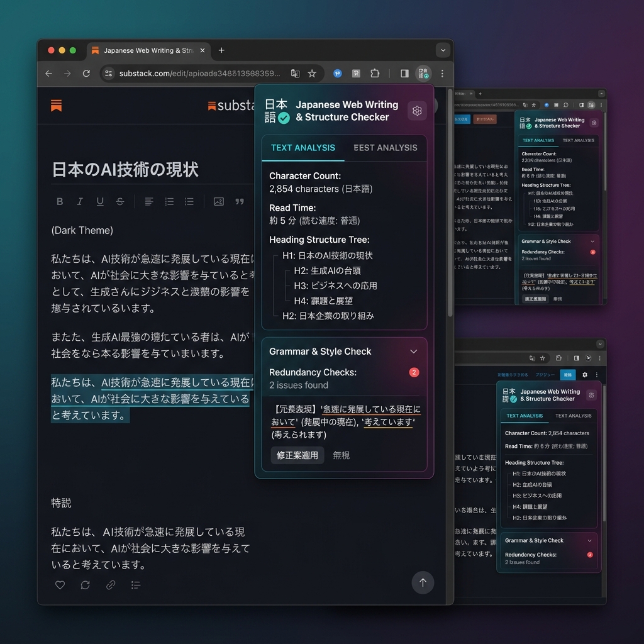Apply strikethrough formatting in editor
This screenshot has width=644, height=644.
(120, 201)
